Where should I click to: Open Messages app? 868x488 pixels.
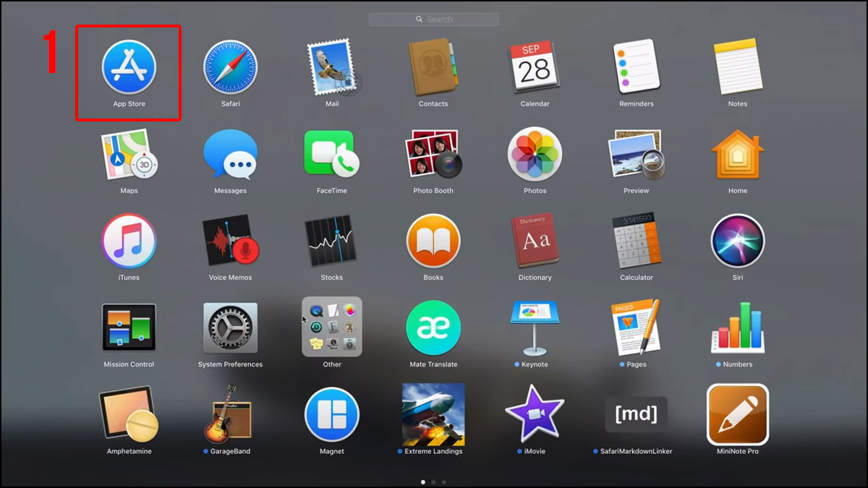231,154
